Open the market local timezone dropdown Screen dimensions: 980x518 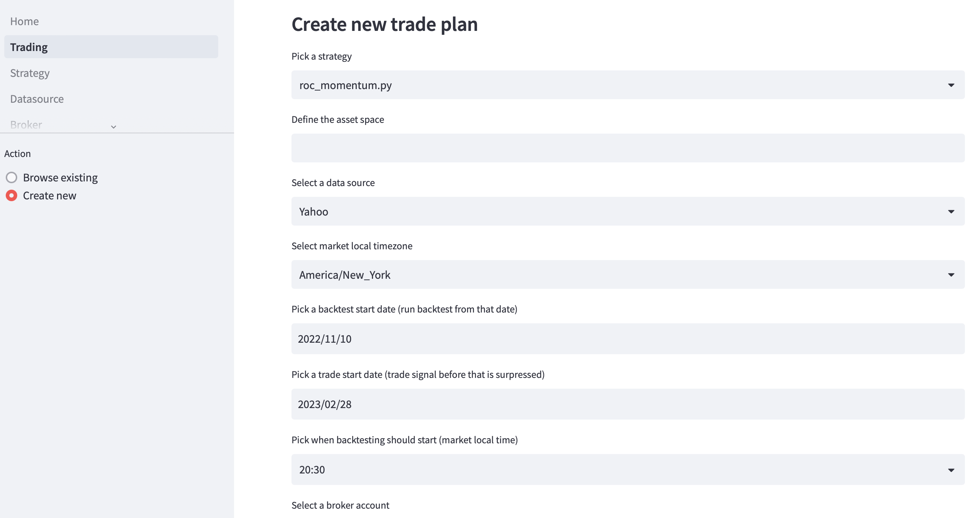[628, 274]
